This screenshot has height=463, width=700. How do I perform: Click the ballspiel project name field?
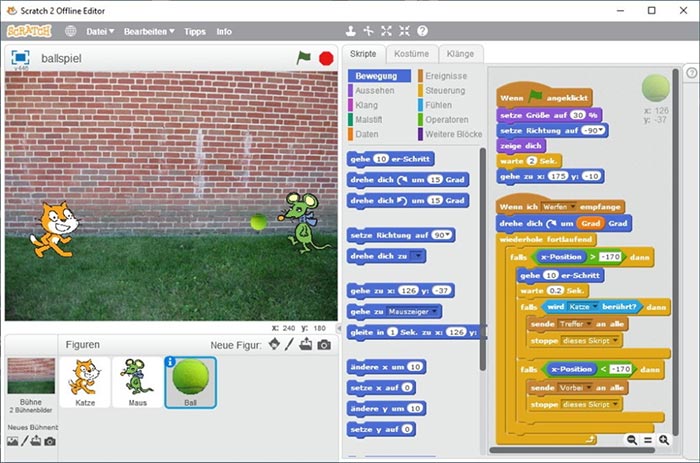pos(61,58)
